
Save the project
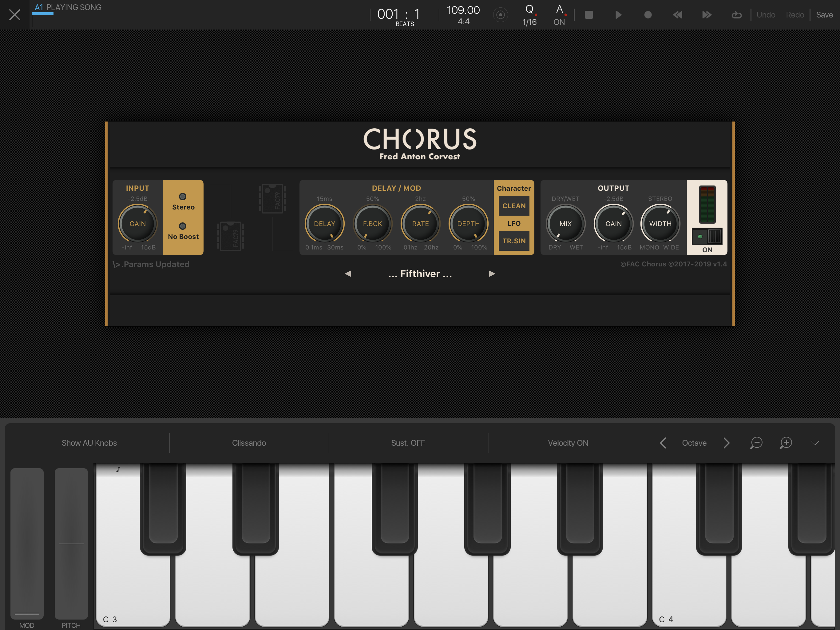(824, 15)
